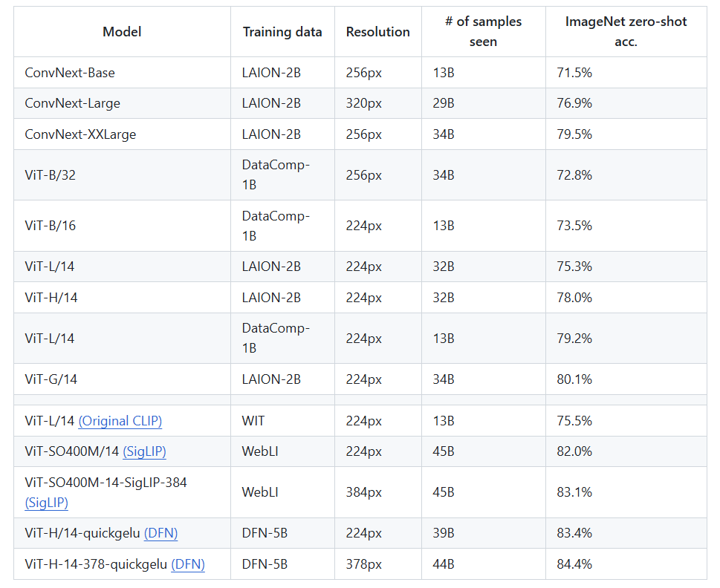Select the ViT-B/32 model cell
The width and height of the screenshot is (720, 588).
click(x=122, y=175)
